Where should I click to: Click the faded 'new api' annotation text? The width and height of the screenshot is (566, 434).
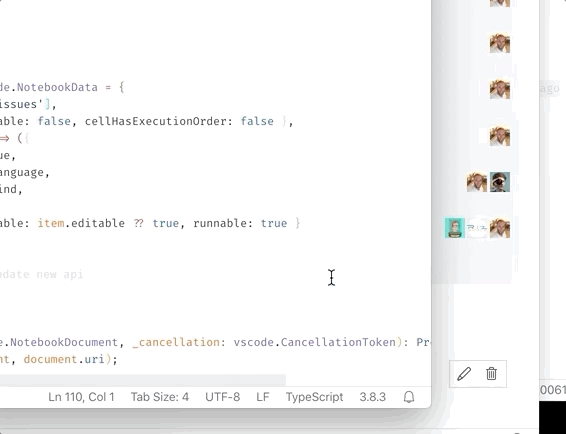click(x=60, y=274)
